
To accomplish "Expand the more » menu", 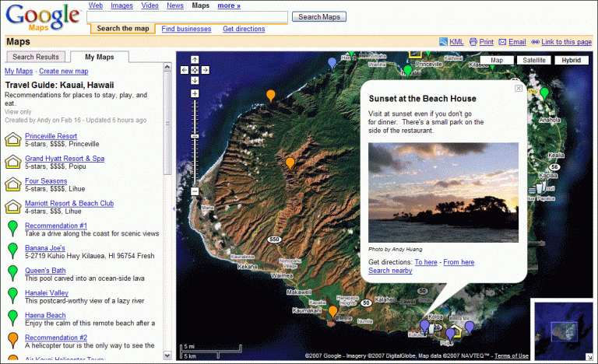I will tap(229, 5).
